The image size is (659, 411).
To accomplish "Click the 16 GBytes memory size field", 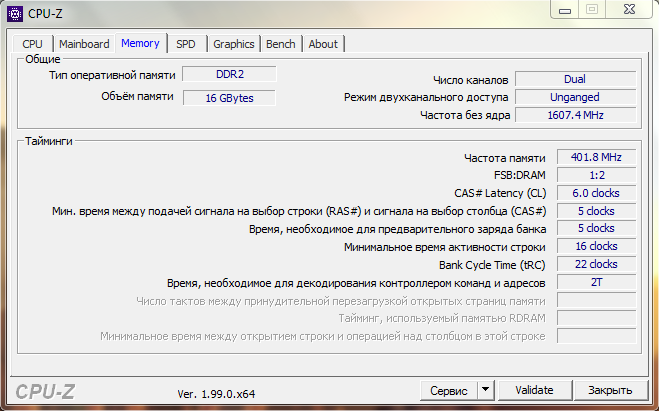I will 229,98.
